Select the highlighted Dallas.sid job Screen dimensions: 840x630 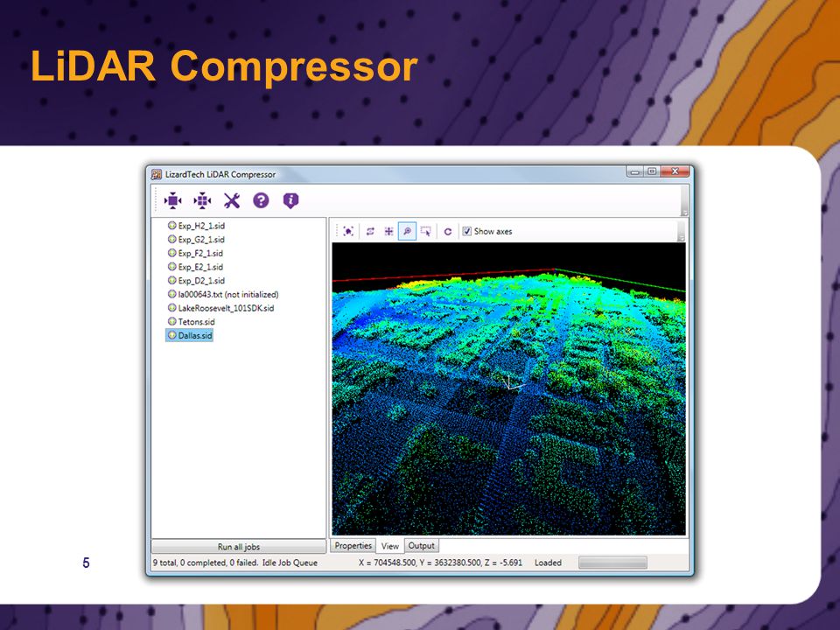(190, 335)
